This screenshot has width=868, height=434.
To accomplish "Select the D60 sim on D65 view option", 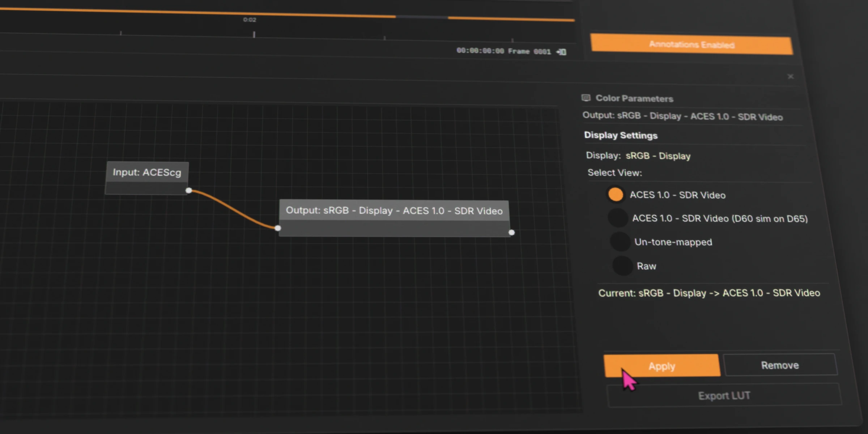I will click(618, 218).
